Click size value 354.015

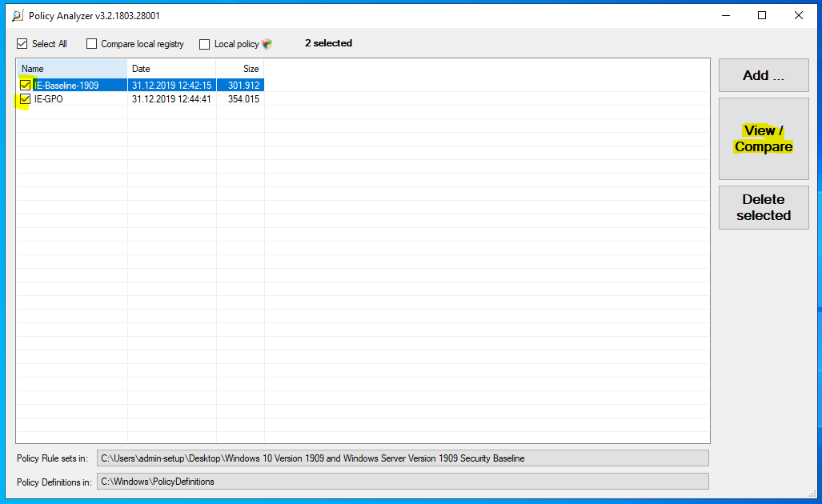point(244,99)
